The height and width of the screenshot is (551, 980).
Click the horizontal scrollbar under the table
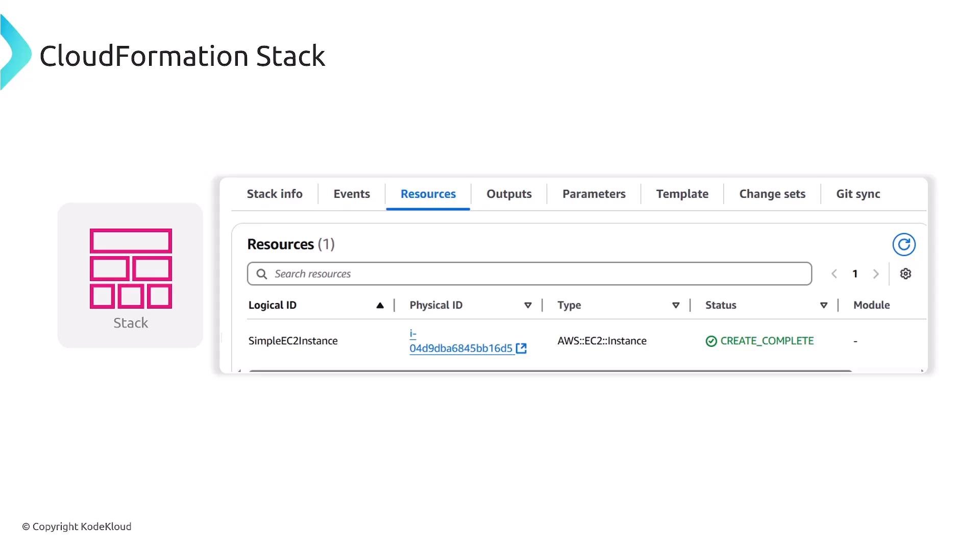point(550,371)
